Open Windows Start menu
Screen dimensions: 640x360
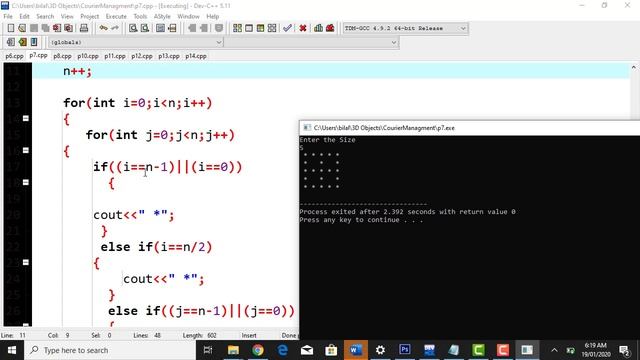tap(12, 350)
